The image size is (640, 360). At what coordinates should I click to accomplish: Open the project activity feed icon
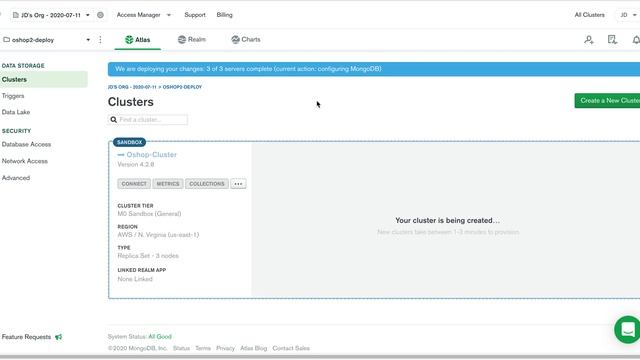tap(612, 40)
